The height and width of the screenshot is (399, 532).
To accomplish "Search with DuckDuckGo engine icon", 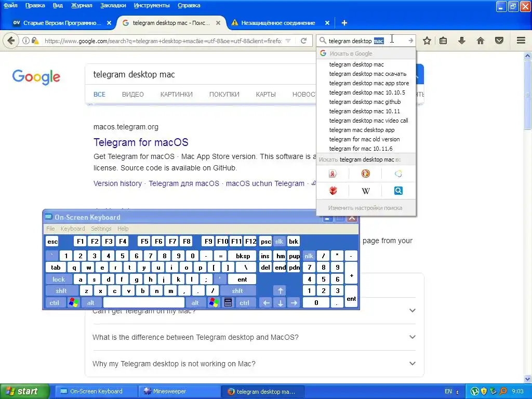I will click(x=365, y=174).
